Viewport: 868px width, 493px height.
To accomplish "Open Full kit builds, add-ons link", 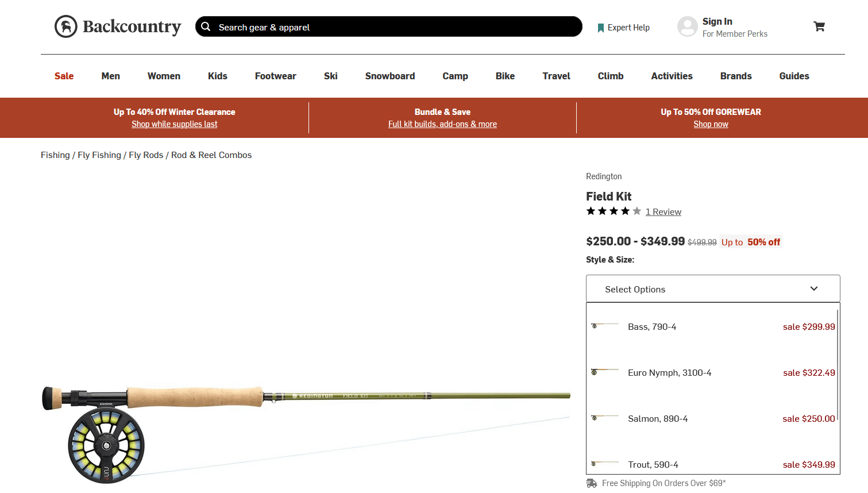I will pos(442,124).
